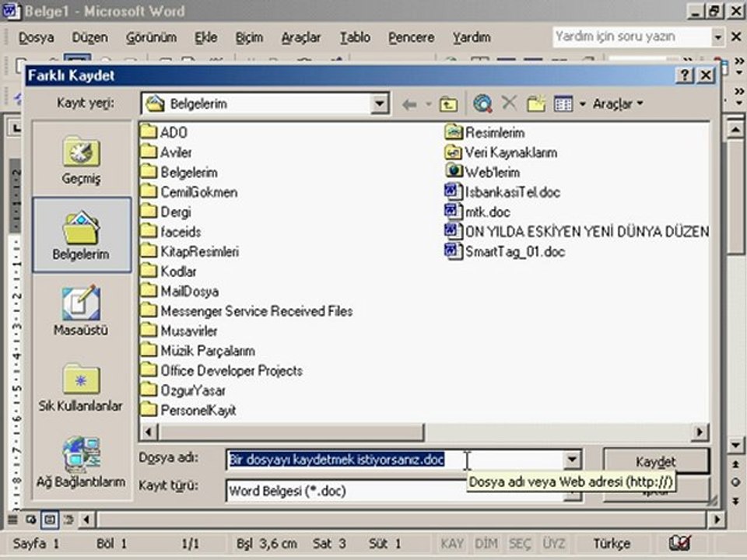
Task: Select the PersonelKayit folder
Action: click(x=188, y=410)
